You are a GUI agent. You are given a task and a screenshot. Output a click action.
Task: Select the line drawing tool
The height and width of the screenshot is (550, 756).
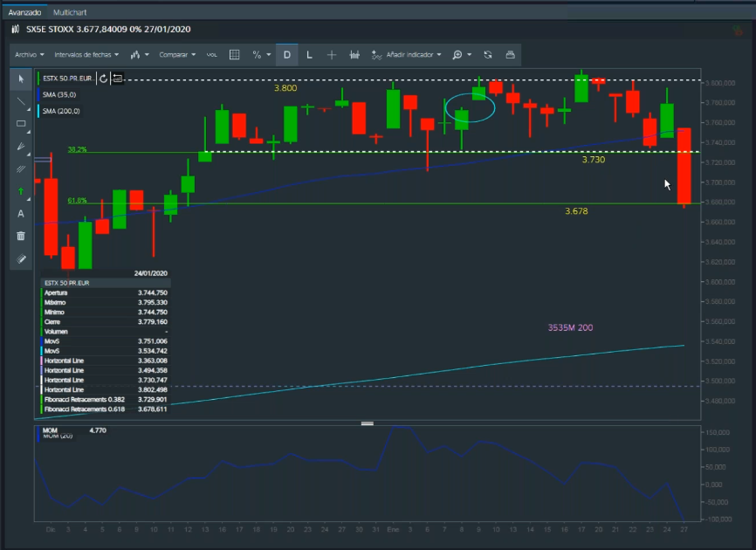(x=21, y=101)
